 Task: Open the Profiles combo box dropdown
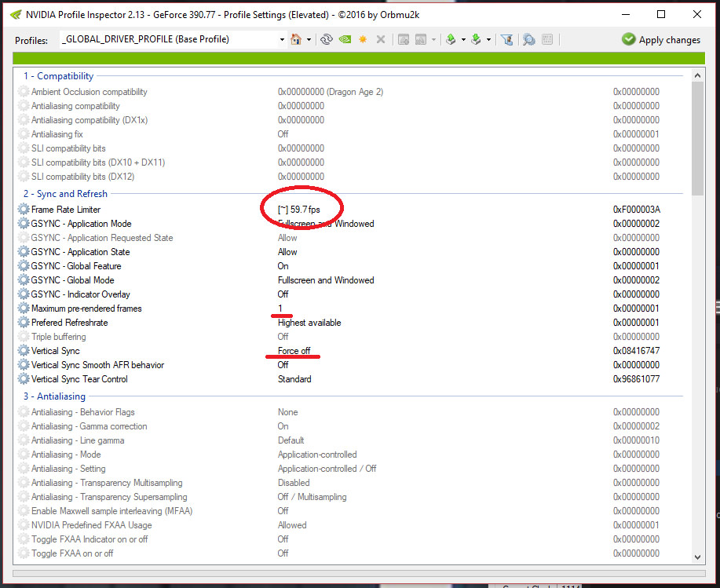[282, 39]
